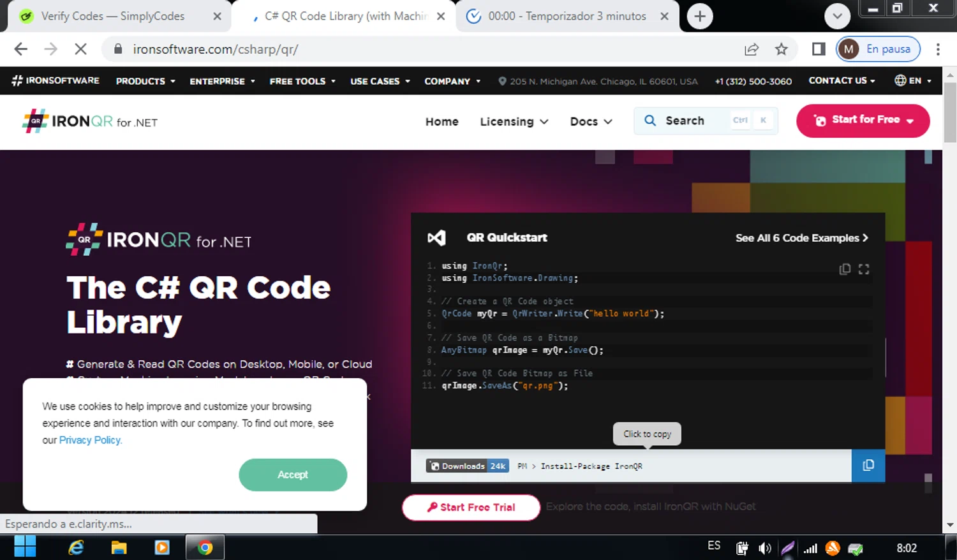This screenshot has width=957, height=560.
Task: Open the Docs menu
Action: pyautogui.click(x=591, y=121)
